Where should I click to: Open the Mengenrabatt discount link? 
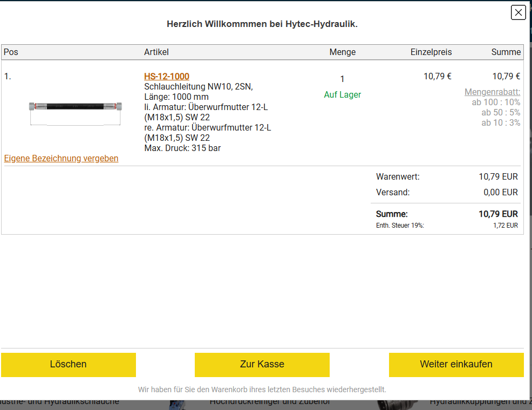(x=492, y=92)
